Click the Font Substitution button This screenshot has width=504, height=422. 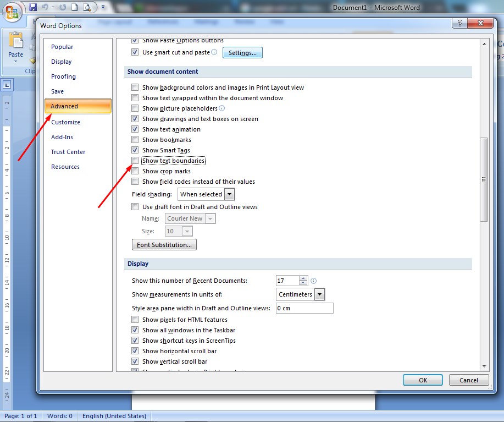[164, 244]
